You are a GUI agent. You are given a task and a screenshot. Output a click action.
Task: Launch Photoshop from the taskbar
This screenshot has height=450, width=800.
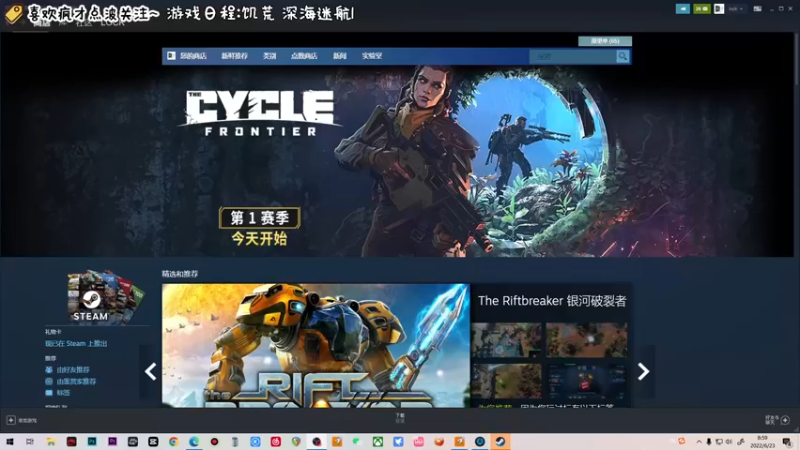pyautogui.click(x=92, y=442)
